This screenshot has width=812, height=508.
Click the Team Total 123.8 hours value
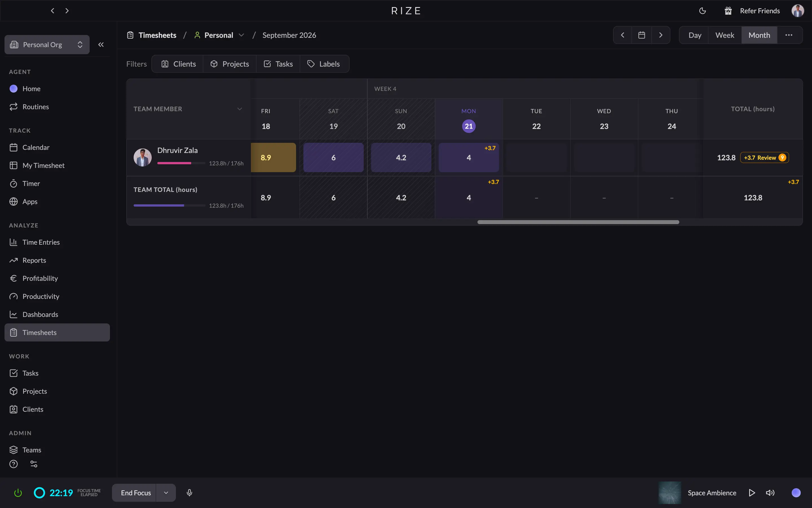pos(753,198)
